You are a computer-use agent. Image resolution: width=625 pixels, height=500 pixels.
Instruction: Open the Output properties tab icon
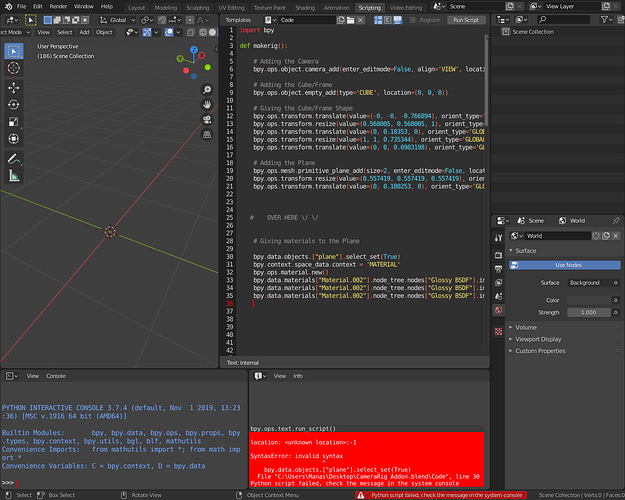click(x=498, y=269)
